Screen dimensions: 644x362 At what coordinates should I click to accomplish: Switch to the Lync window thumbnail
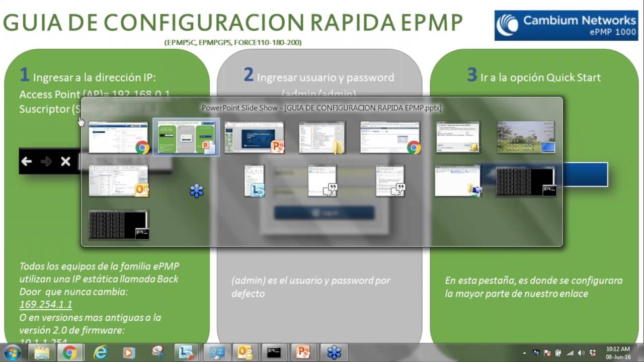pos(255,181)
